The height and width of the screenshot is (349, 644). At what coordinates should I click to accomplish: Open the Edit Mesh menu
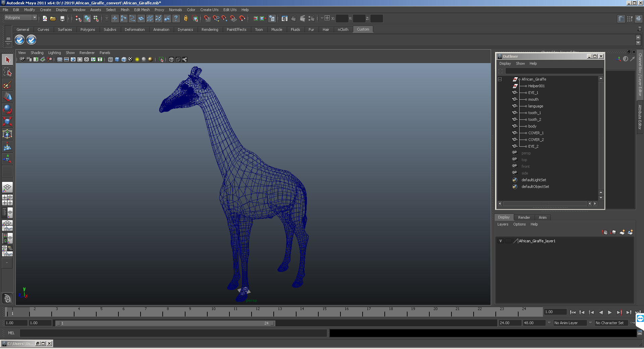[x=142, y=10]
